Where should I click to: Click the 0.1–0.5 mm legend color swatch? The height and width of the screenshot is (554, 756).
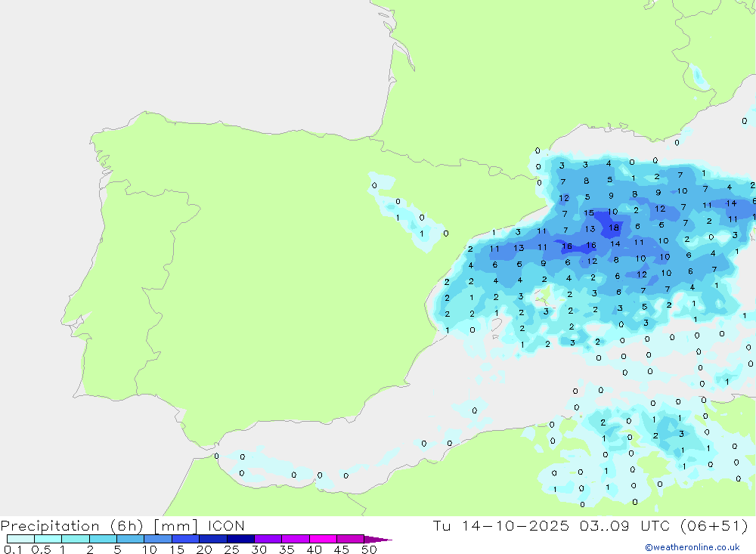click(x=20, y=539)
